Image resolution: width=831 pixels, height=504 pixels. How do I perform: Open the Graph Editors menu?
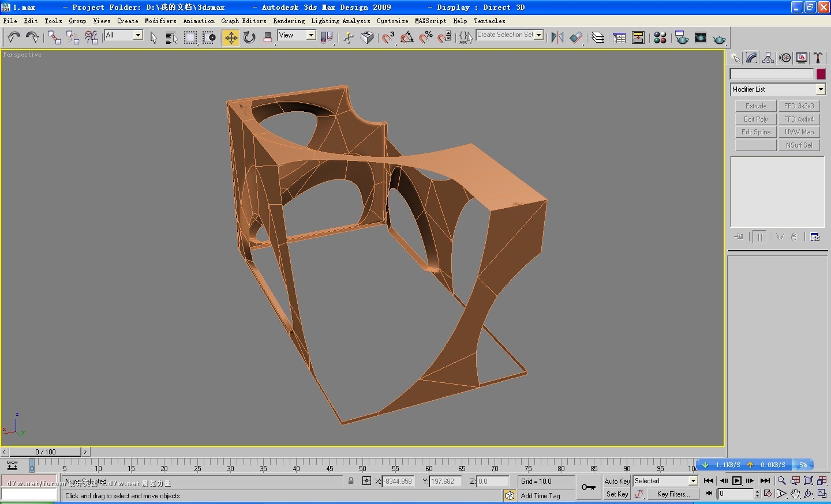244,21
